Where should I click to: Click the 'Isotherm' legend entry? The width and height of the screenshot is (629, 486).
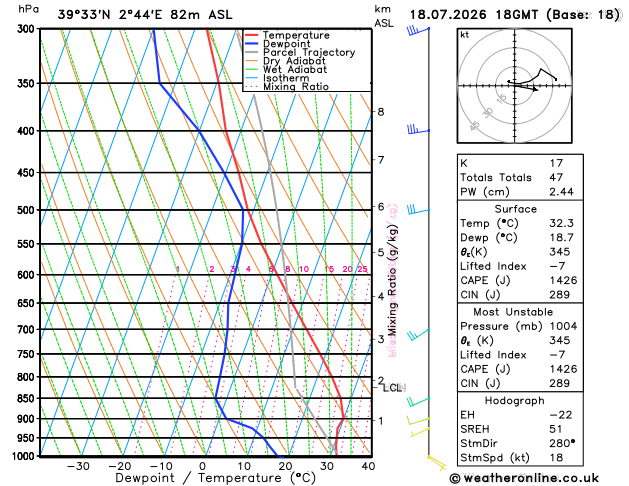tap(277, 78)
